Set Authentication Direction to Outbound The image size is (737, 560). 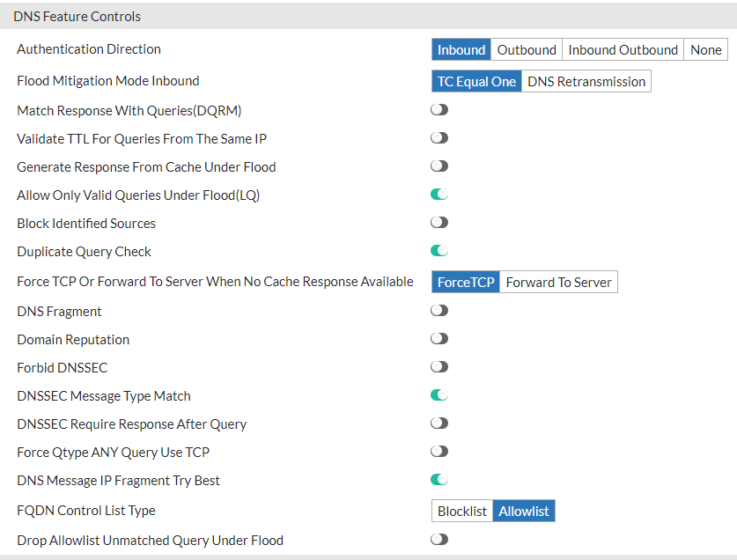[x=526, y=49]
